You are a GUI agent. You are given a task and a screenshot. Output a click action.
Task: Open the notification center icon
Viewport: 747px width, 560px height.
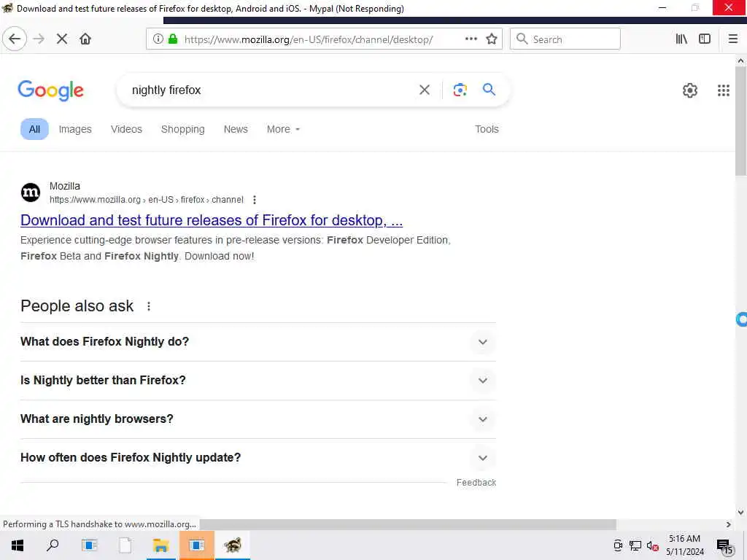pyautogui.click(x=724, y=546)
